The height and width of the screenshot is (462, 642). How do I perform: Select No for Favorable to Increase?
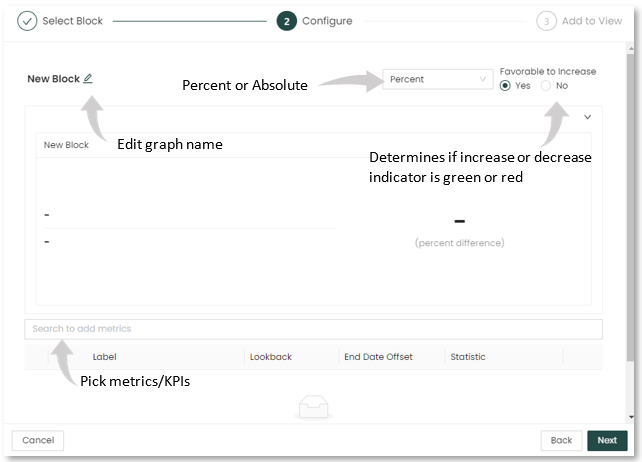tap(546, 86)
